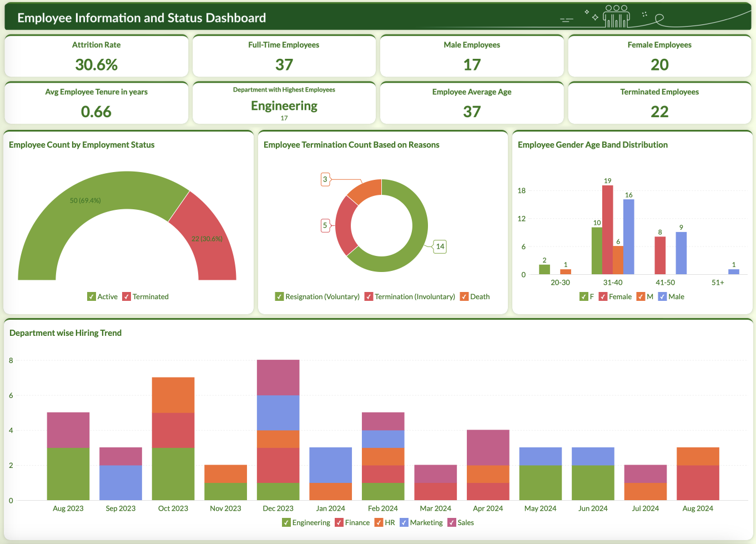
Task: Toggle the Terminated legend checkbox
Action: [127, 296]
